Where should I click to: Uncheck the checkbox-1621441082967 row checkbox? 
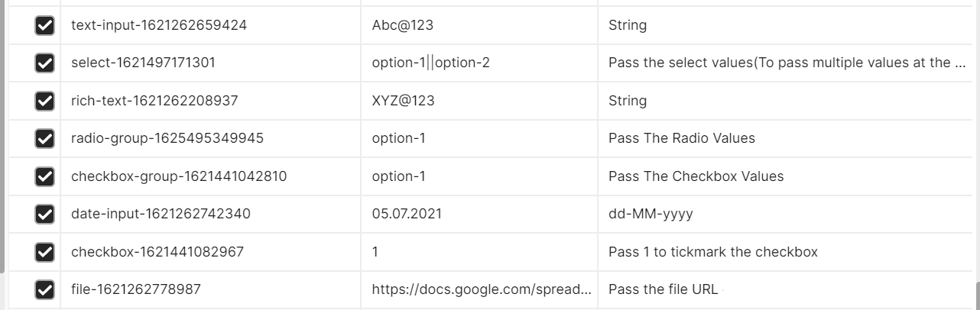coord(45,252)
